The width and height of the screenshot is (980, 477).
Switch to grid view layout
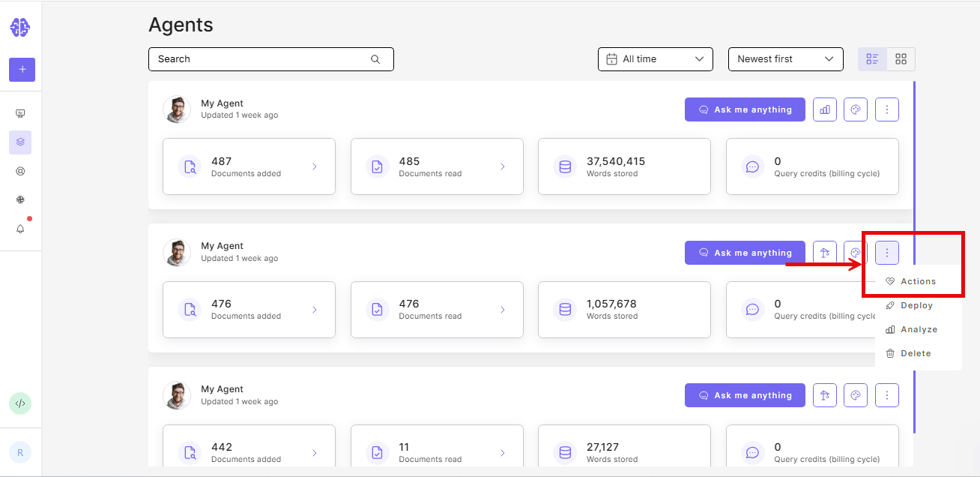901,59
